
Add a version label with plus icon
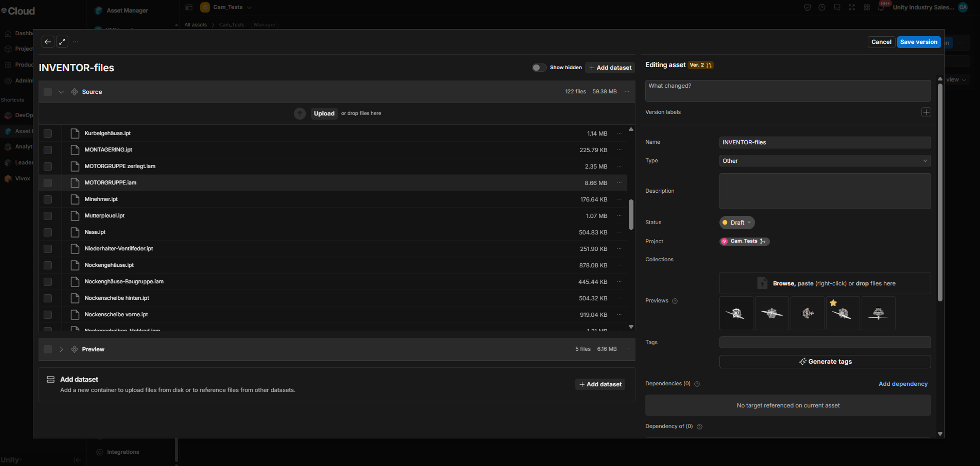(x=926, y=112)
